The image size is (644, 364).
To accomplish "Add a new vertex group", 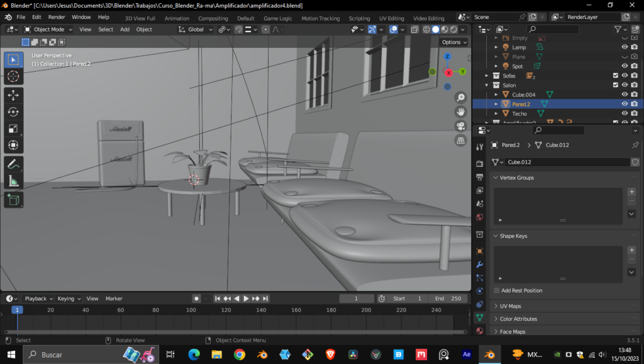I will click(x=631, y=191).
